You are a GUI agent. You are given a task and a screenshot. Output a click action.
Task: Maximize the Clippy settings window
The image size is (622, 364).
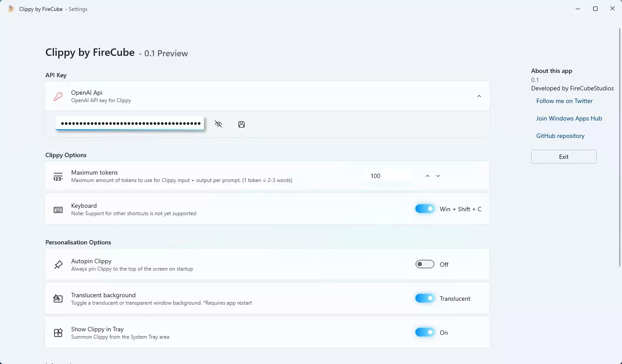pyautogui.click(x=595, y=9)
